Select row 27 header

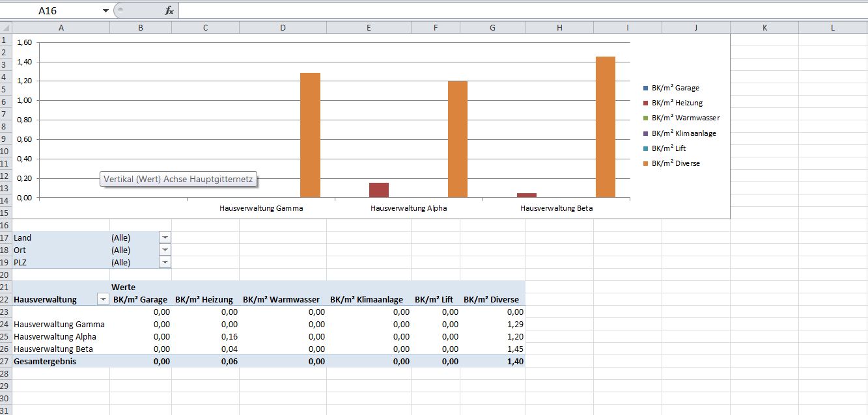(x=6, y=361)
